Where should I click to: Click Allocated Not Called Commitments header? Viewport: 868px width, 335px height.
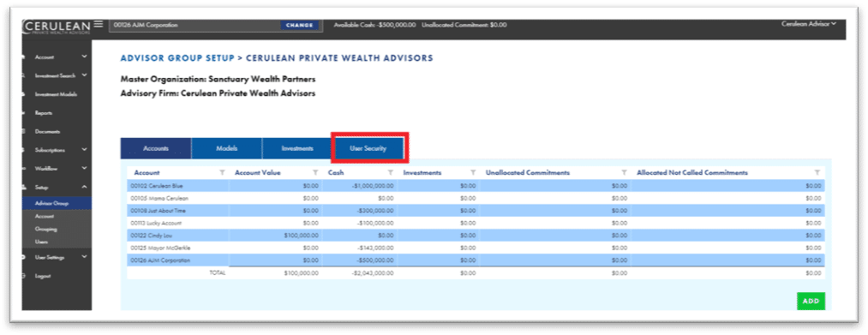click(x=692, y=173)
